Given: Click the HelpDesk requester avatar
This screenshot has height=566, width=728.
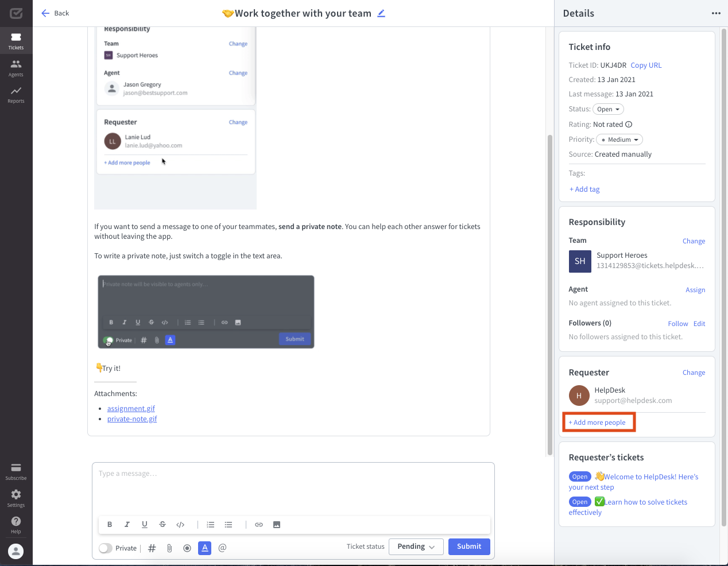Looking at the screenshot, I should [x=579, y=396].
